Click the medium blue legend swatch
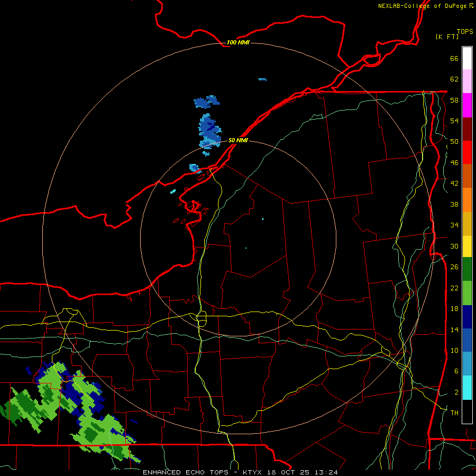This screenshot has width=476, height=476. (467, 341)
